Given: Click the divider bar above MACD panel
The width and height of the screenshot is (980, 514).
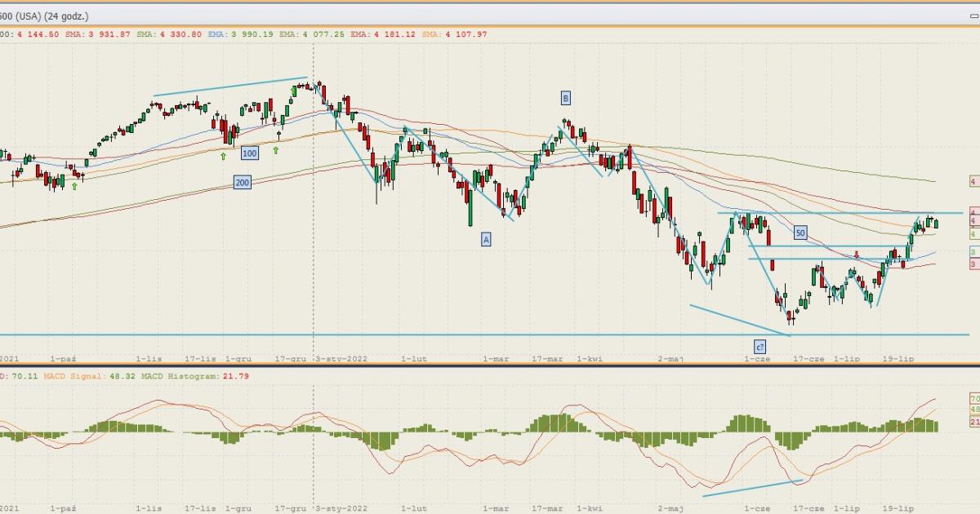Looking at the screenshot, I should (490, 366).
